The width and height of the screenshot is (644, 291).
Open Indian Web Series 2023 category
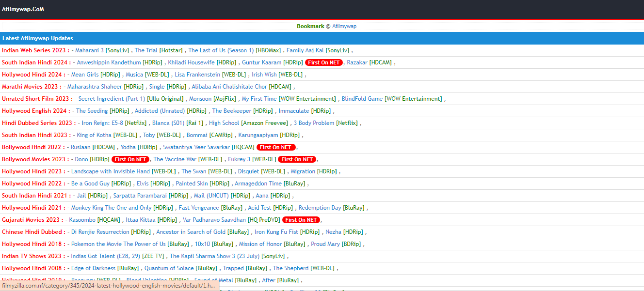pos(36,50)
